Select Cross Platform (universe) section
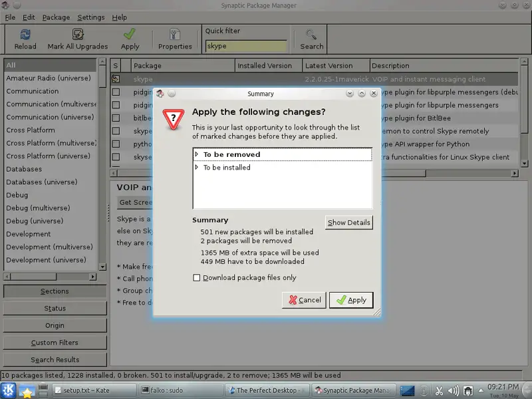The image size is (532, 399). [x=51, y=156]
